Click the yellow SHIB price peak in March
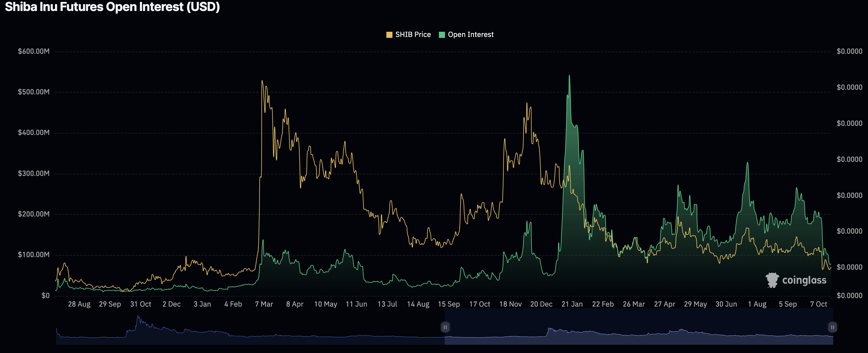The image size is (868, 353). point(262,81)
